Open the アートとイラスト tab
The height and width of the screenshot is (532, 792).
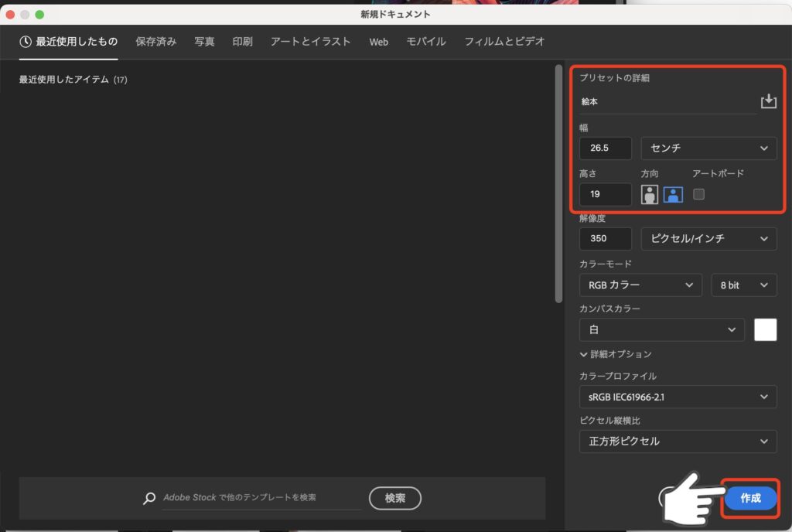pyautogui.click(x=310, y=42)
